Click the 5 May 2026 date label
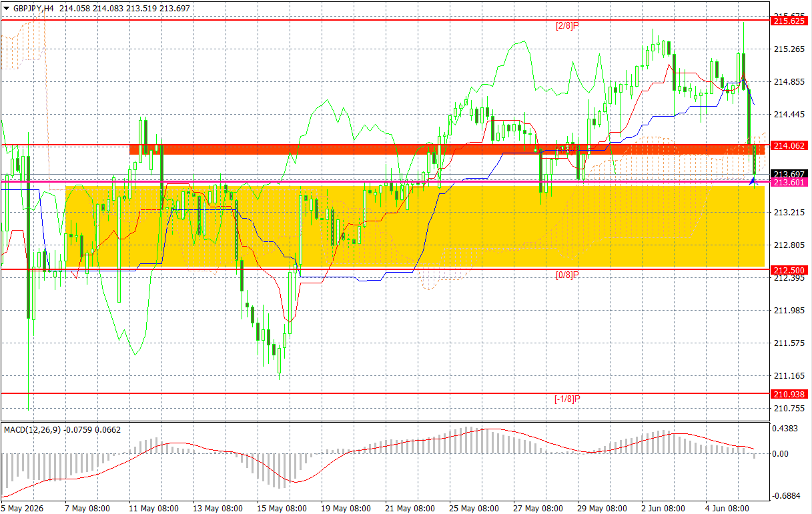Screen dimensions: 812x514 (x=23, y=508)
